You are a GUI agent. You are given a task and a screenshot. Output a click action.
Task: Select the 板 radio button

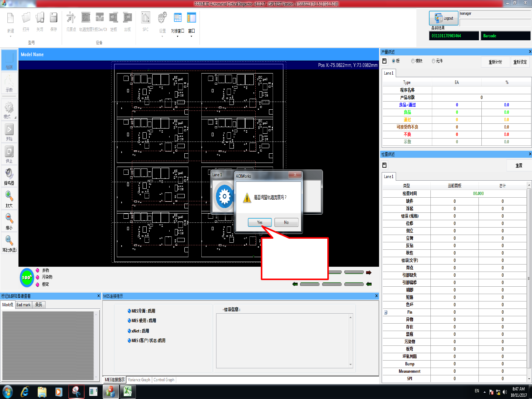point(394,61)
